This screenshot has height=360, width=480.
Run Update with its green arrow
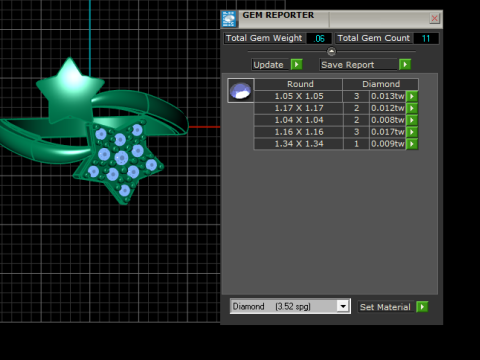[296, 64]
